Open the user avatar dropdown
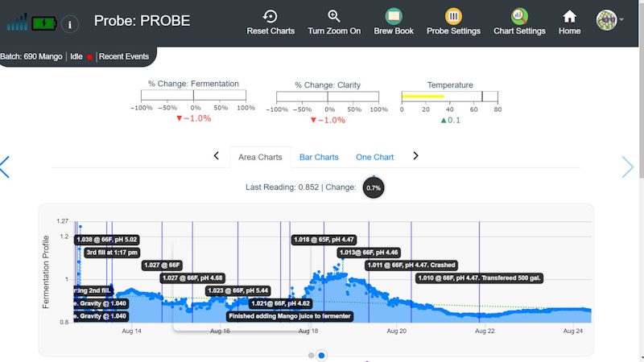Image resolution: width=644 pixels, height=362 pixels. pyautogui.click(x=610, y=20)
